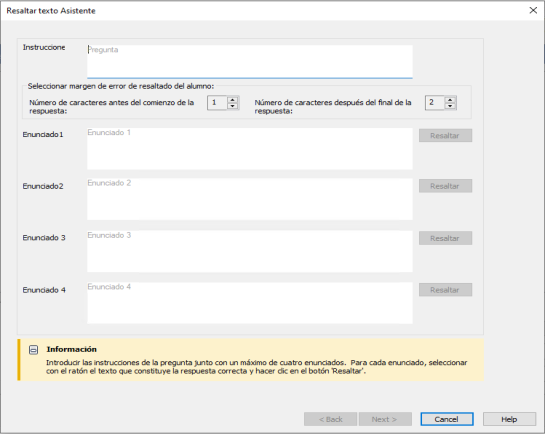The image size is (545, 434).
Task: Click the Cancel button
Action: click(x=447, y=419)
